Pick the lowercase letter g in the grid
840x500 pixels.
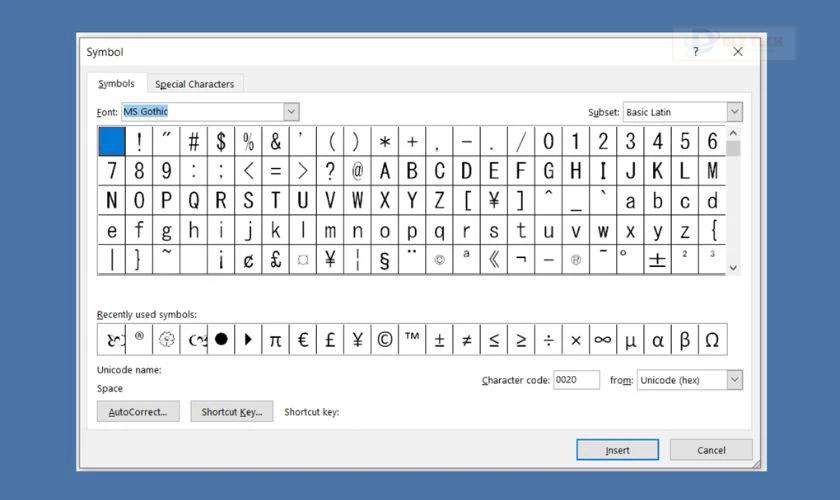(x=167, y=230)
